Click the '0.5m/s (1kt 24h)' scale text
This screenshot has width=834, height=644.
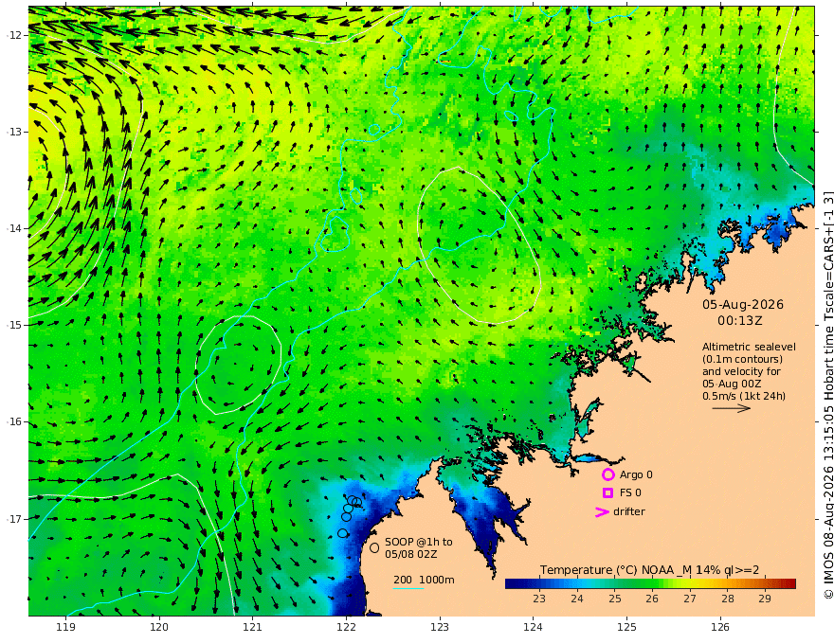point(744,397)
